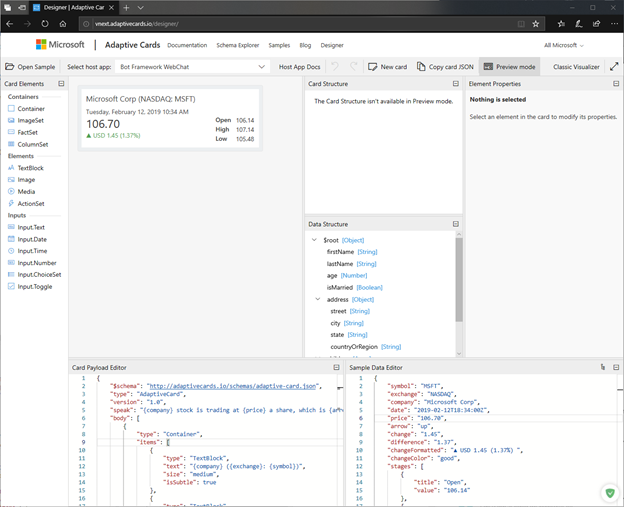Open the Samples menu link

coord(279,45)
